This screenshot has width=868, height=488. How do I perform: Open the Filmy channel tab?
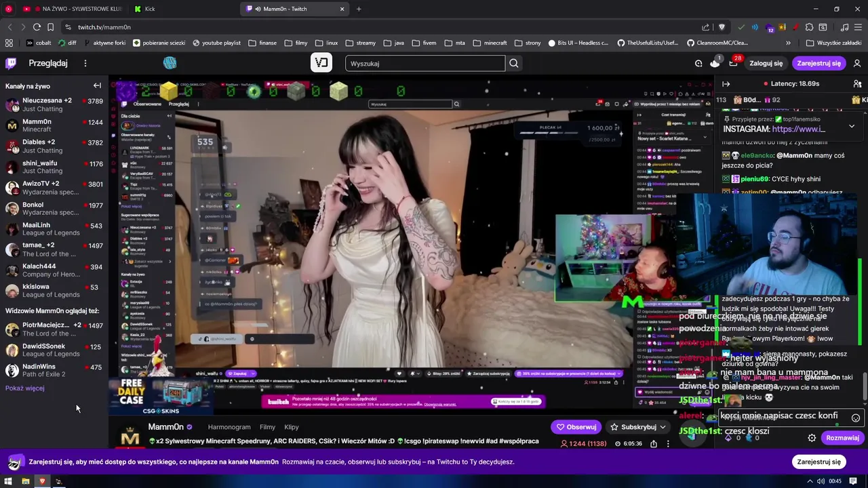pos(267,427)
